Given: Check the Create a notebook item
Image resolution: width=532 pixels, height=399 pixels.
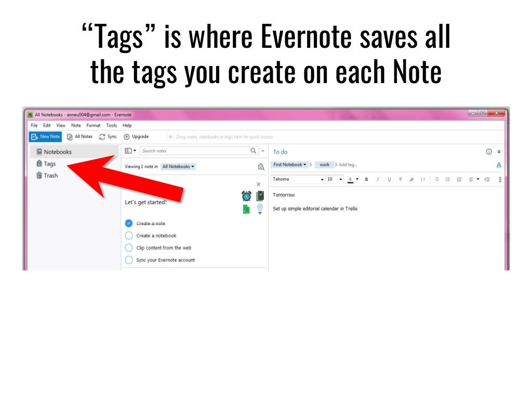Looking at the screenshot, I should tap(129, 235).
